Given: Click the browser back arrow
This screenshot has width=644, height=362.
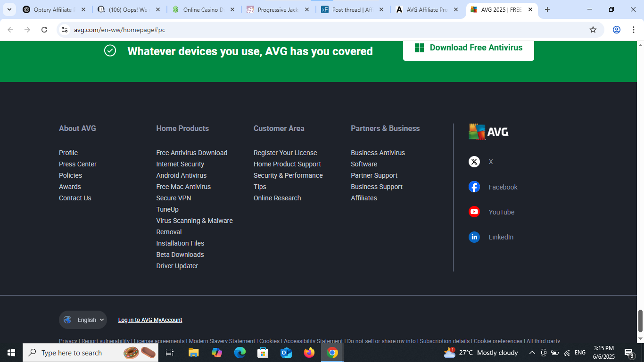Looking at the screenshot, I should tap(10, 30).
